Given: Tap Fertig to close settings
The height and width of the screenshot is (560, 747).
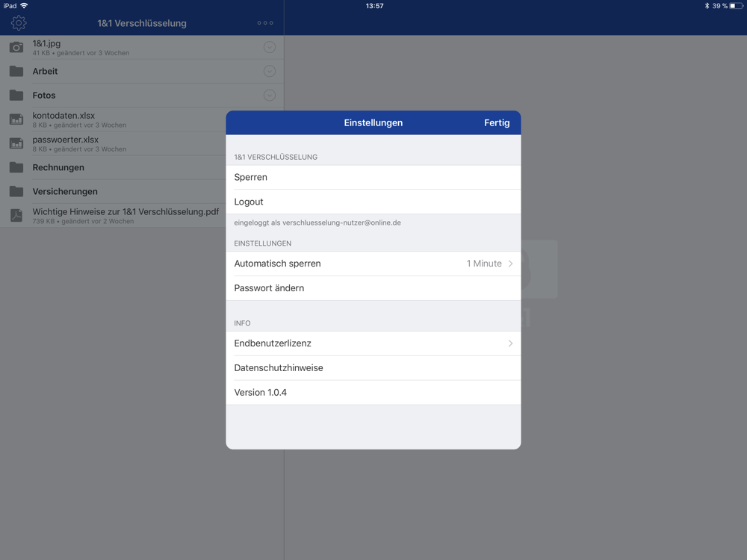Looking at the screenshot, I should point(497,123).
